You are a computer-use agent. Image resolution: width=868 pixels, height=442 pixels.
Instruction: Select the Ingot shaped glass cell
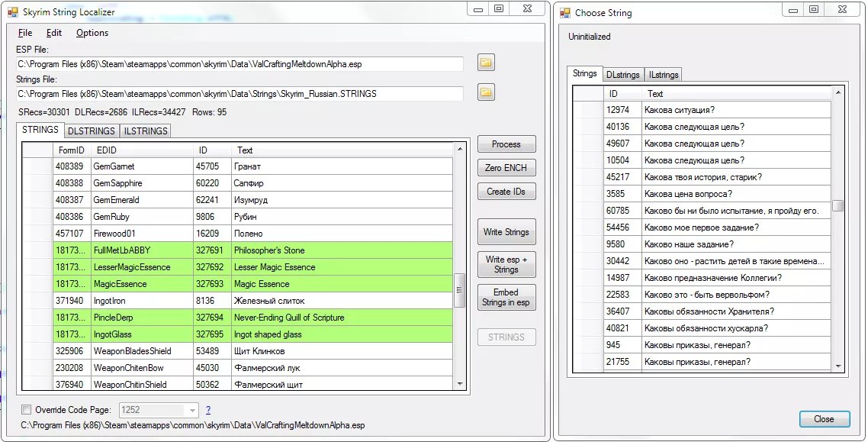click(342, 334)
